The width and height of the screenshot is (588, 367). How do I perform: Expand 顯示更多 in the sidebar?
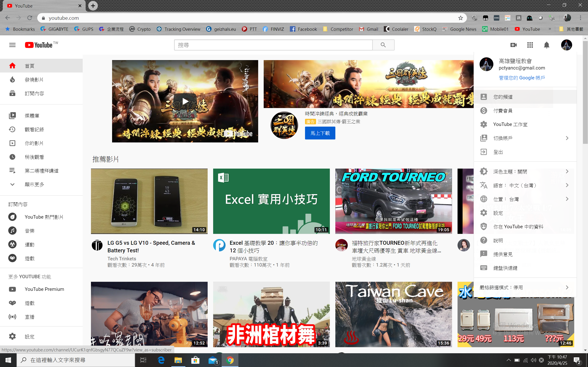tap(34, 184)
